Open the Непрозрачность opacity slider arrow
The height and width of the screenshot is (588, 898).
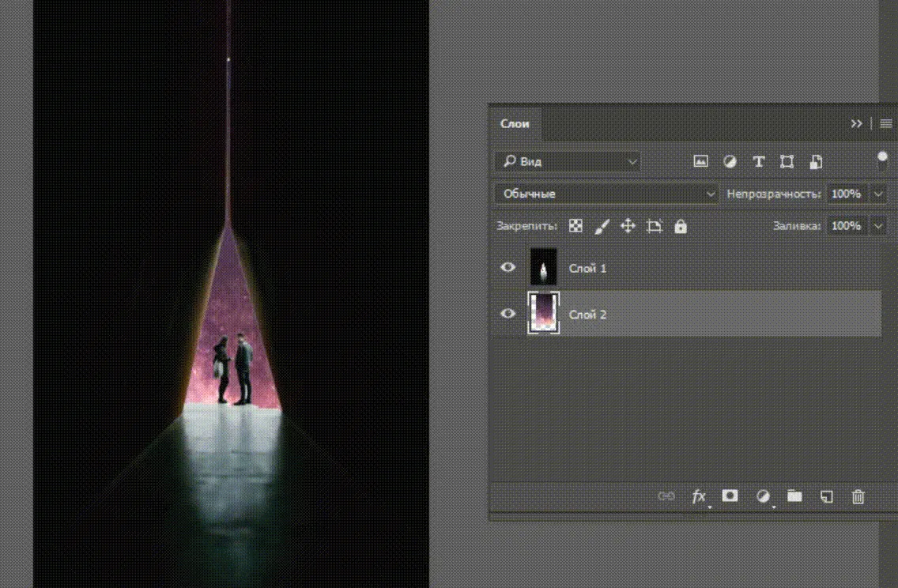(878, 194)
